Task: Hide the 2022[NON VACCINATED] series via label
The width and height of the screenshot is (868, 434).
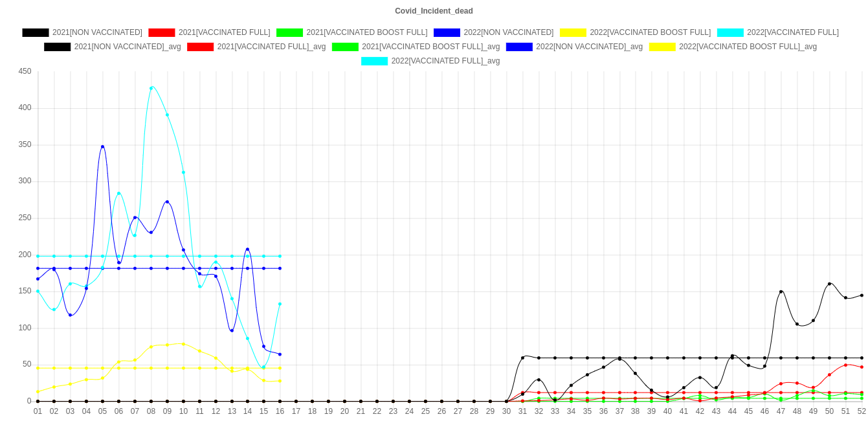Action: click(x=508, y=32)
